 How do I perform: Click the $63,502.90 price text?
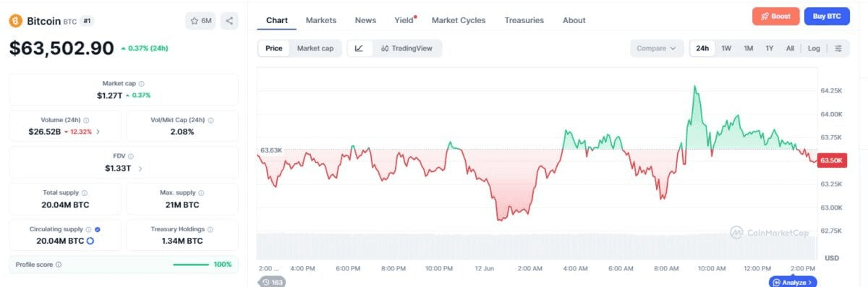[x=61, y=48]
